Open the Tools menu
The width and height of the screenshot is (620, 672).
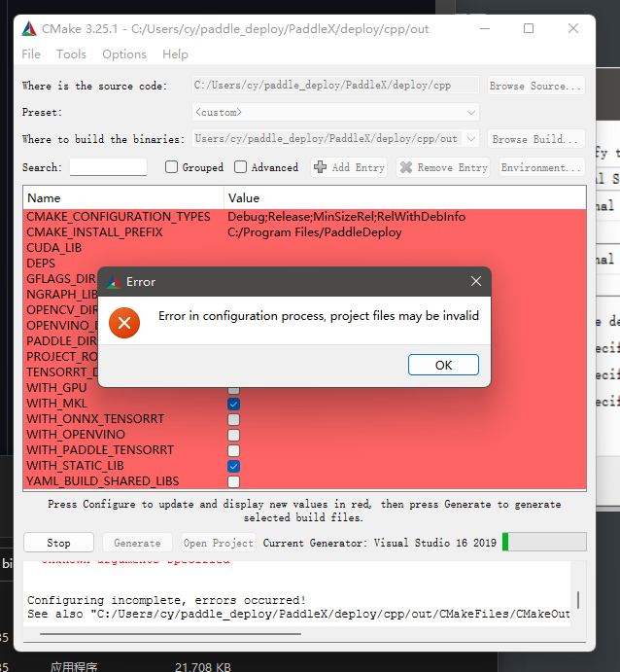[71, 54]
